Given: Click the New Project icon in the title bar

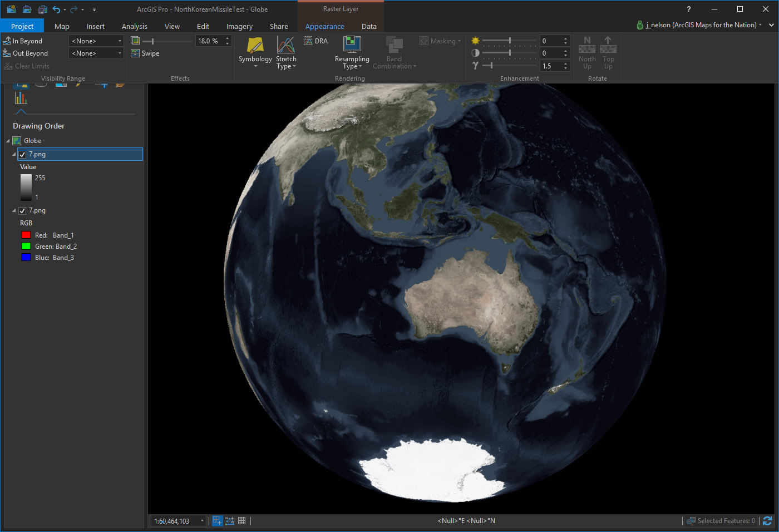Looking at the screenshot, I should coord(11,9).
